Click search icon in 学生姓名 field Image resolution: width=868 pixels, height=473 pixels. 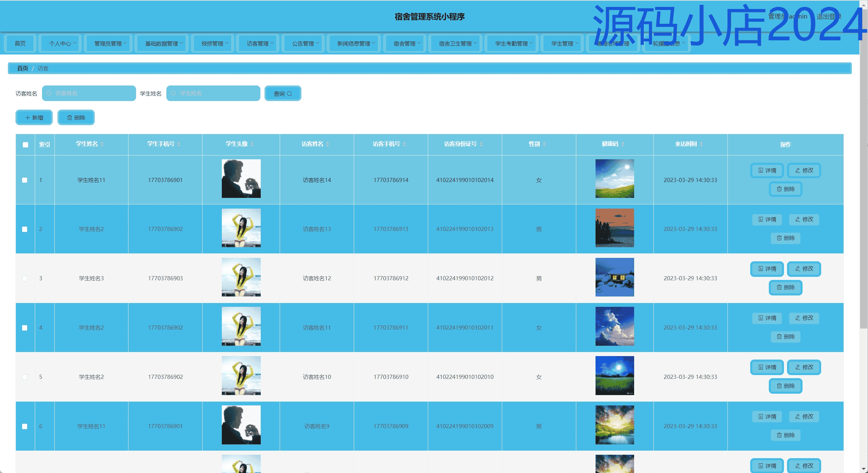coord(173,93)
